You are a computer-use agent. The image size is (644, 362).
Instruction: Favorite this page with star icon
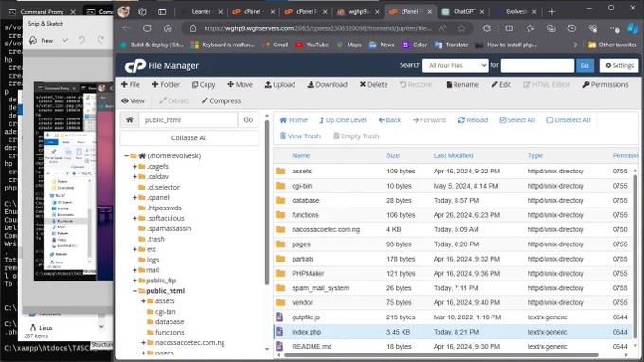tap(461, 28)
